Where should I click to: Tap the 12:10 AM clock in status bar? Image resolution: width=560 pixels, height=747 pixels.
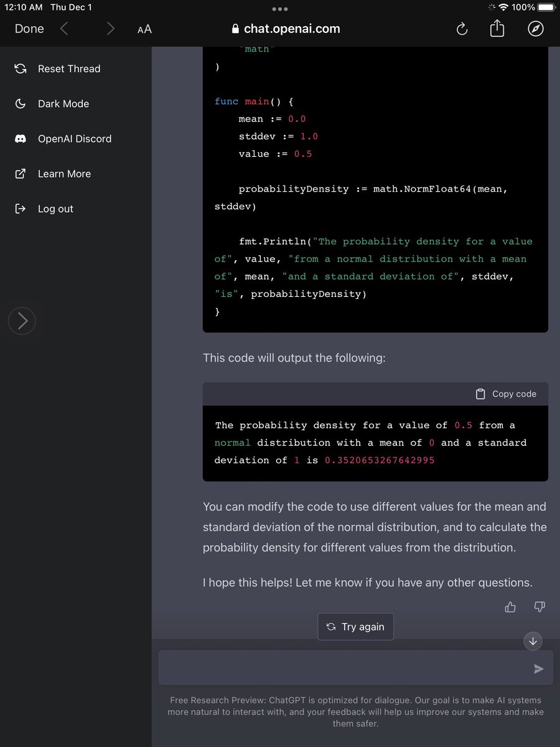pos(24,7)
